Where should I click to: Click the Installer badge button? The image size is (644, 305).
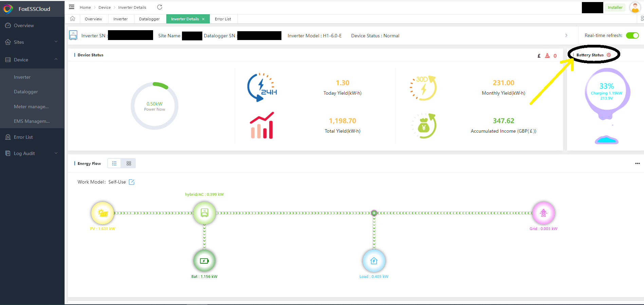coord(615,7)
